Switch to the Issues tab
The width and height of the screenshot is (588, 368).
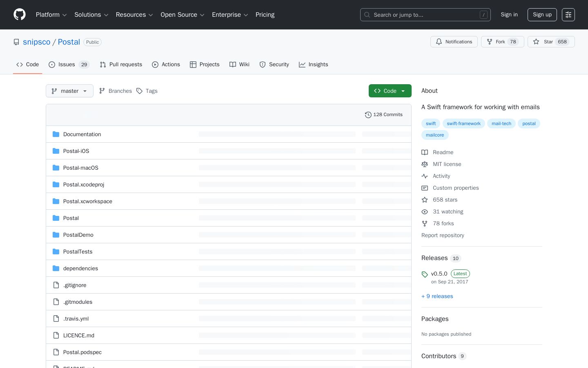(69, 65)
